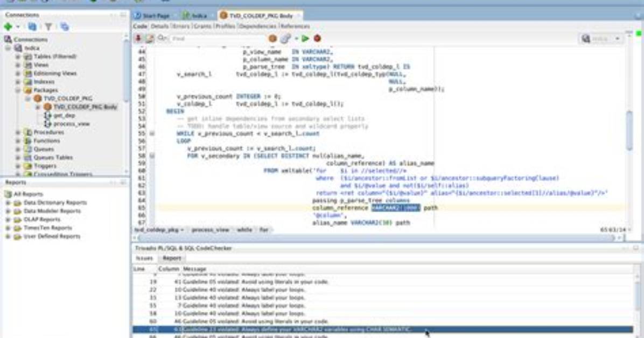Click the Freeze View pin icon

coord(138,38)
